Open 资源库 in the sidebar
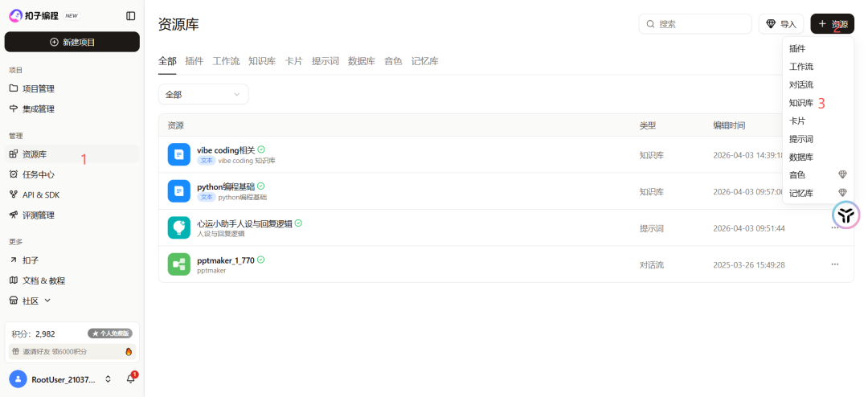The height and width of the screenshot is (397, 868). click(72, 154)
